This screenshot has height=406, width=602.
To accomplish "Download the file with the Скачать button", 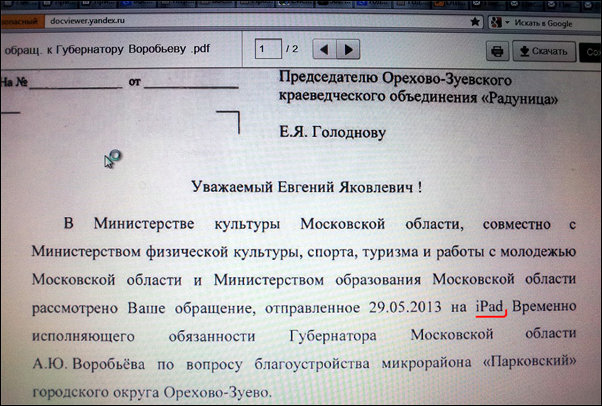I will click(x=541, y=49).
